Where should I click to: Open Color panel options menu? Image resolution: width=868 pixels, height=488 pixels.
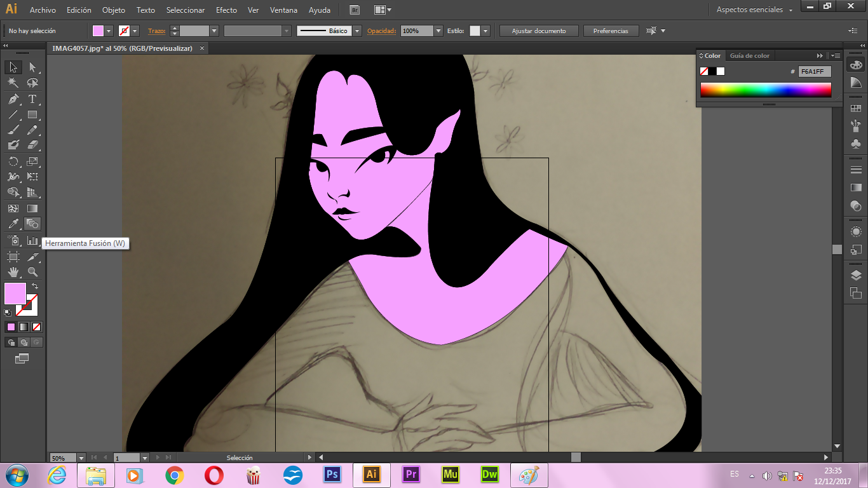point(836,55)
